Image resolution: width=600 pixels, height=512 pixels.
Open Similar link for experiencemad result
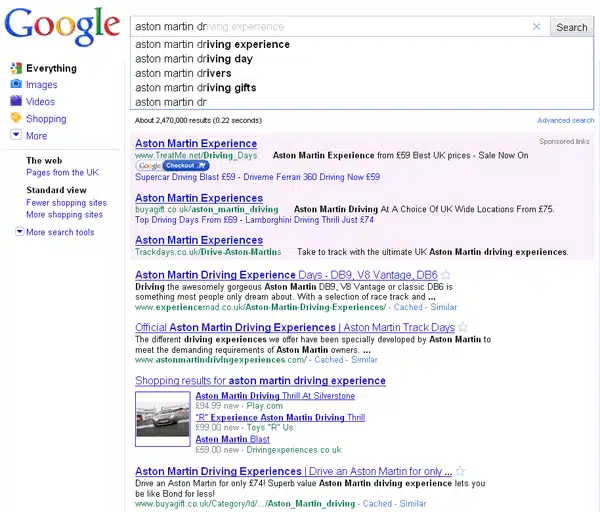[x=443, y=307]
